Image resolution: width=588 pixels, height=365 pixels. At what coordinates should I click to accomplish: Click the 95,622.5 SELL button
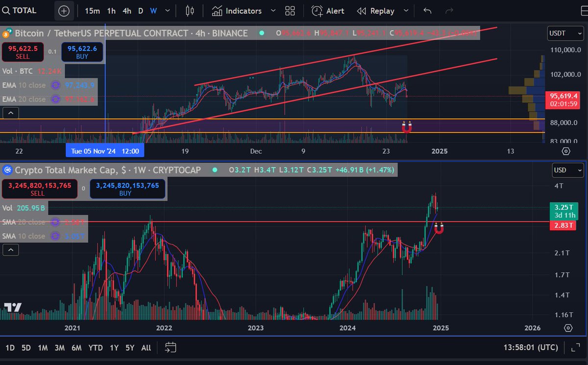[23, 52]
